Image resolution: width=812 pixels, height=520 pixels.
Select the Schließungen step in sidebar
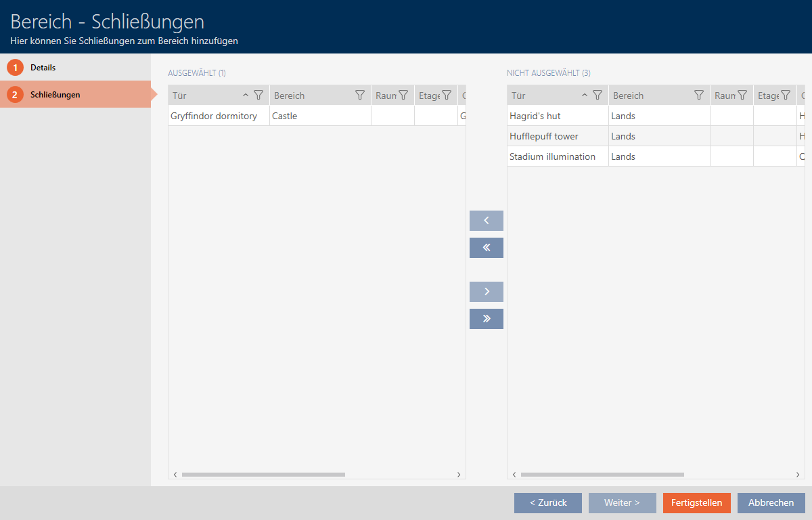coord(55,95)
